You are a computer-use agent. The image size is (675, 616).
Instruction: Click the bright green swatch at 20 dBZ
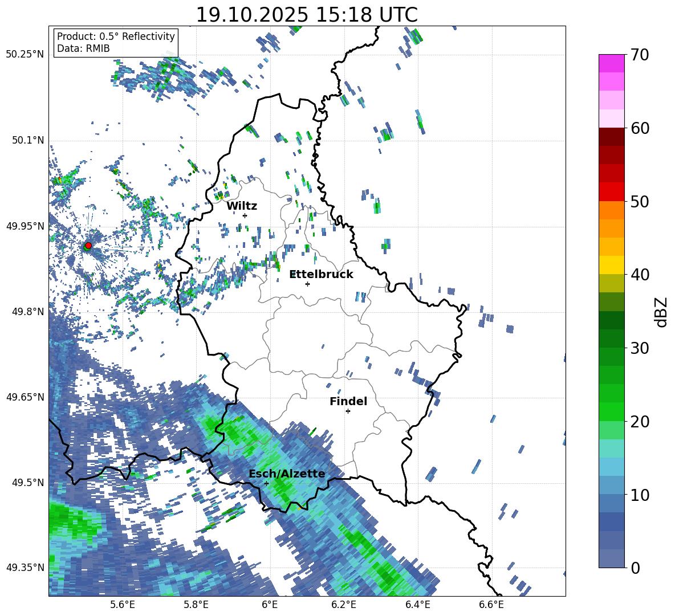[611, 411]
